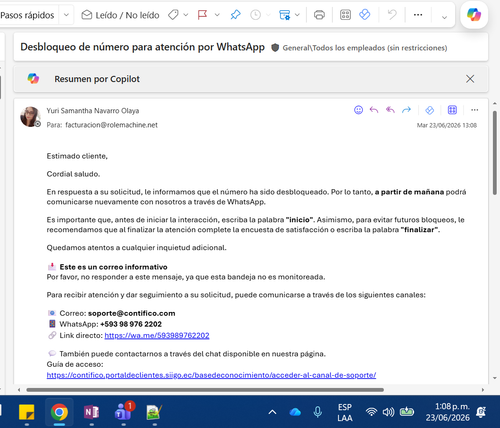The width and height of the screenshot is (500, 428).
Task: Click the microphone tray icon
Action: coord(318,412)
